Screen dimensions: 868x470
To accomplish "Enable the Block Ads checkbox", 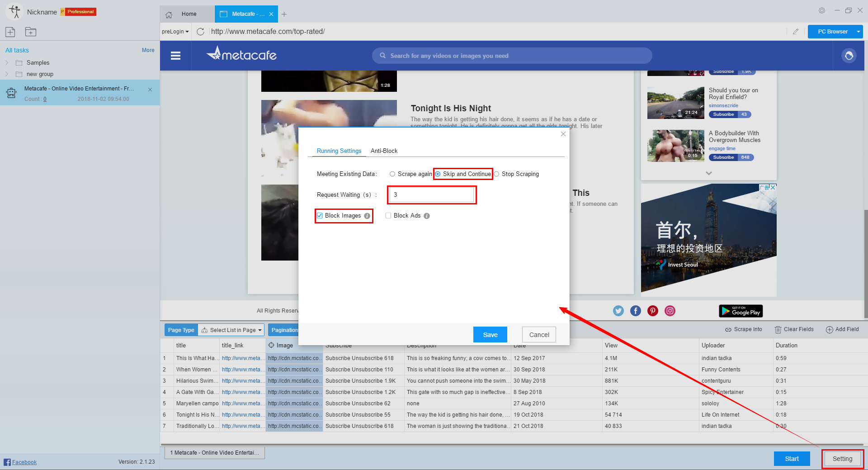I will (388, 216).
